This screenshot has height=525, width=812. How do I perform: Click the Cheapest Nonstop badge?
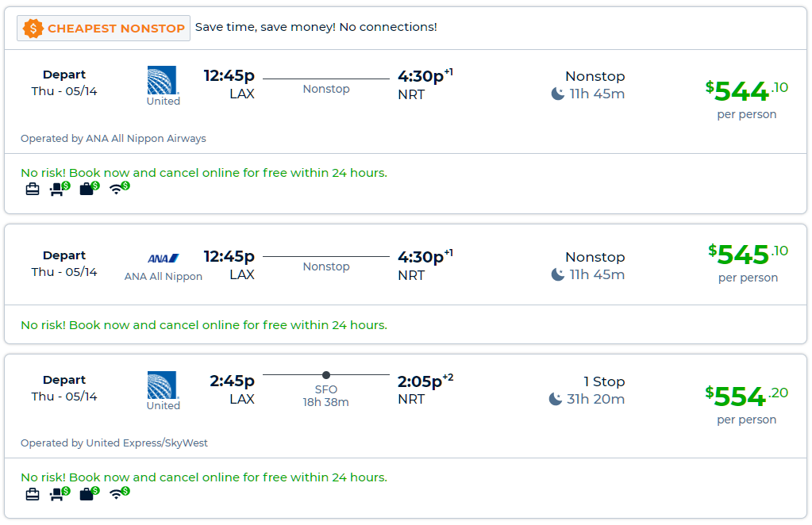pyautogui.click(x=104, y=29)
